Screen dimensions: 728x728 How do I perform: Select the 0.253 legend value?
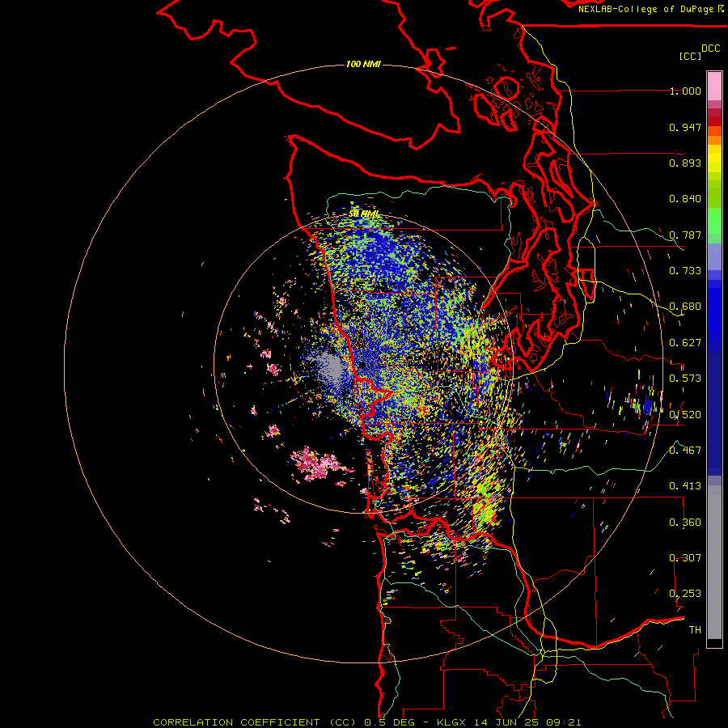685,594
